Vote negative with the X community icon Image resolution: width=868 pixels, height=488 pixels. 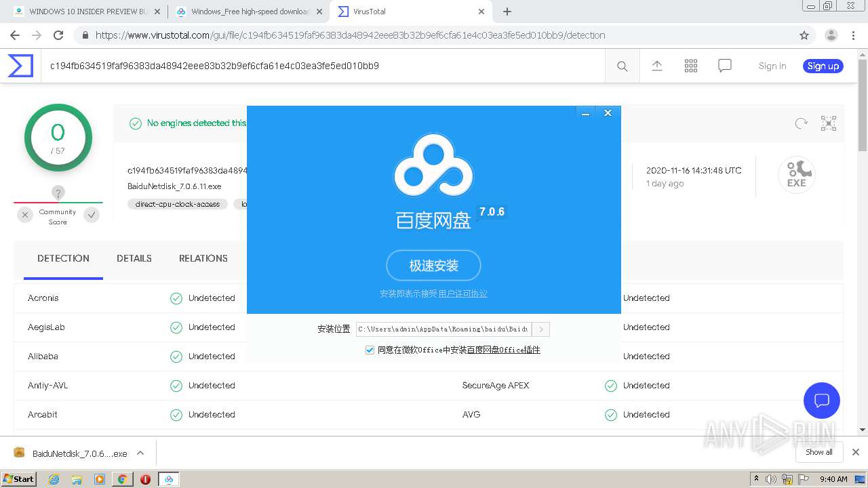click(x=25, y=215)
